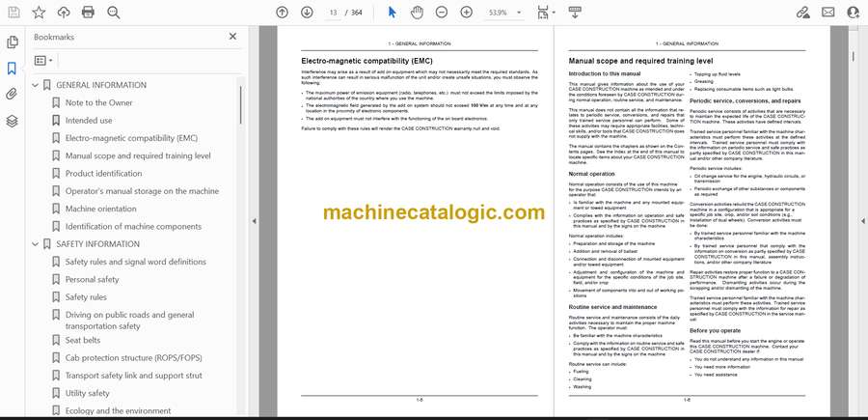
Task: Open the find text magnifier tool
Action: (114, 13)
